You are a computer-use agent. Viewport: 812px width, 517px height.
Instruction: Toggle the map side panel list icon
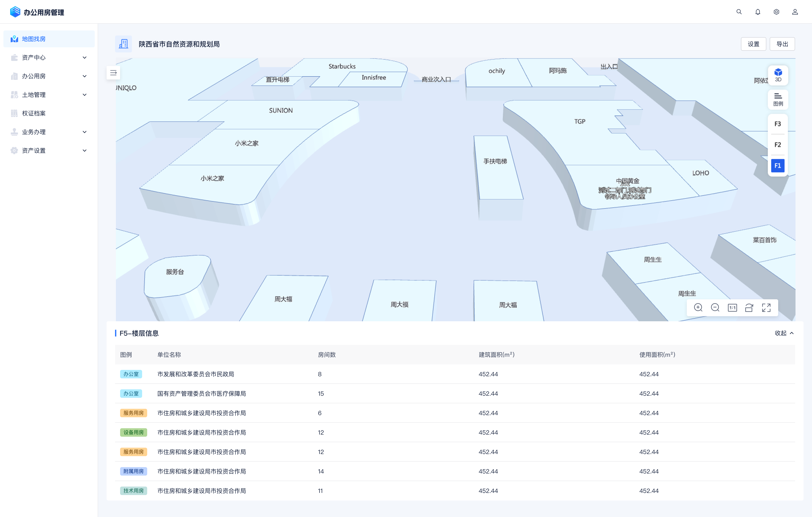pyautogui.click(x=113, y=73)
